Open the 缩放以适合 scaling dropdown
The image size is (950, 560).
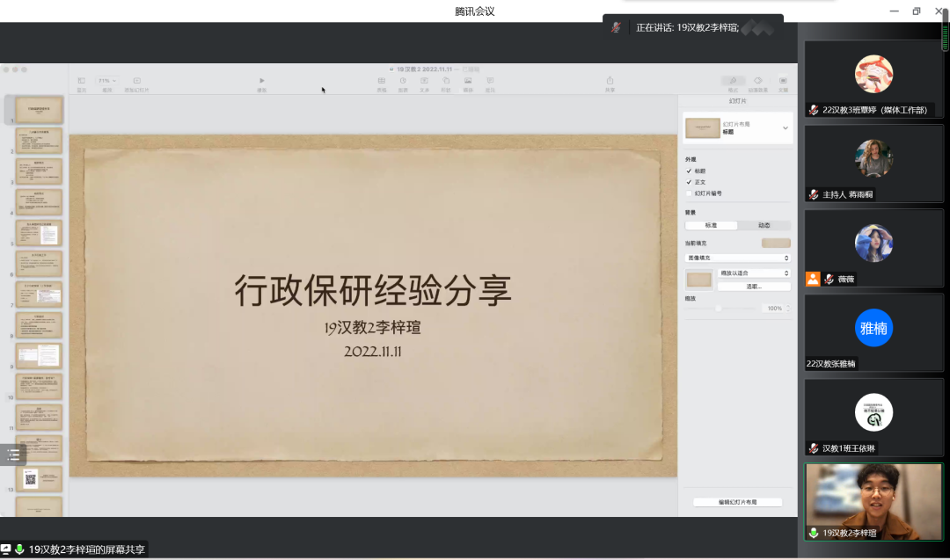(754, 273)
